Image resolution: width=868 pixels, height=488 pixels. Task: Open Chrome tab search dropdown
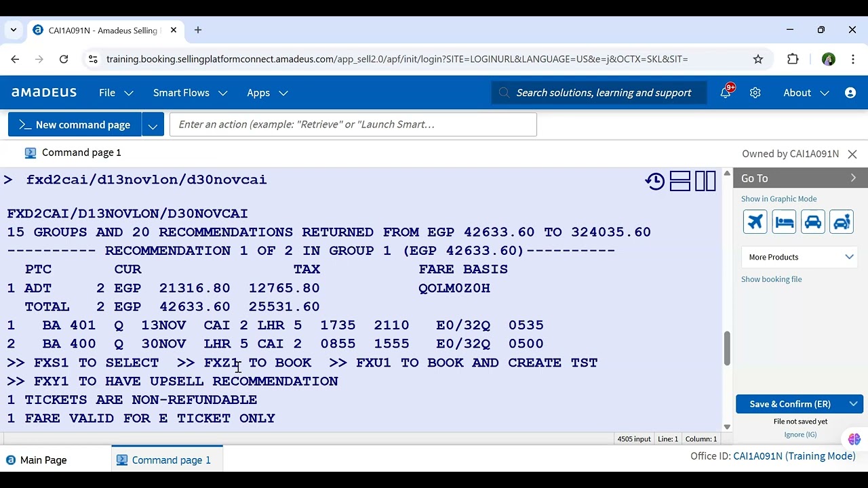[x=14, y=30]
